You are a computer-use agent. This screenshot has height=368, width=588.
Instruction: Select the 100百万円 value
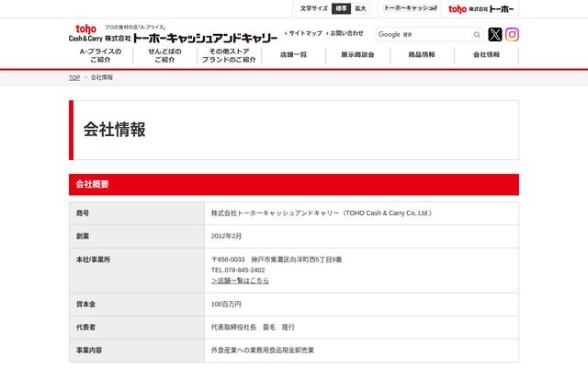(x=226, y=305)
